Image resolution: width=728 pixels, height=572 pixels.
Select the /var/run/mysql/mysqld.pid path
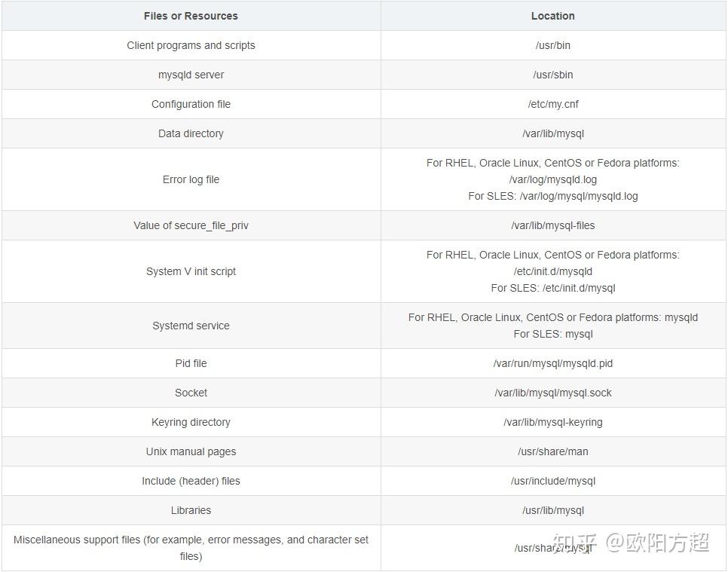click(x=552, y=363)
